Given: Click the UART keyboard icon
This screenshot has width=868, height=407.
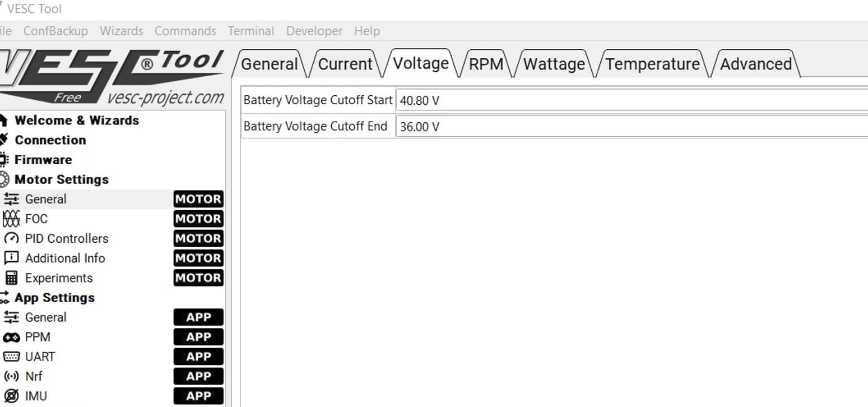Looking at the screenshot, I should coord(11,357).
